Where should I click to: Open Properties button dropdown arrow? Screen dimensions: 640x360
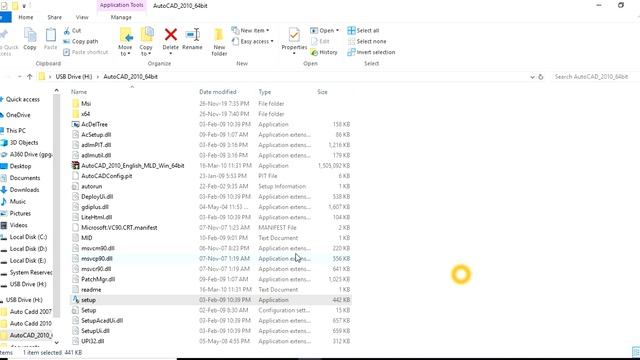(x=294, y=53)
